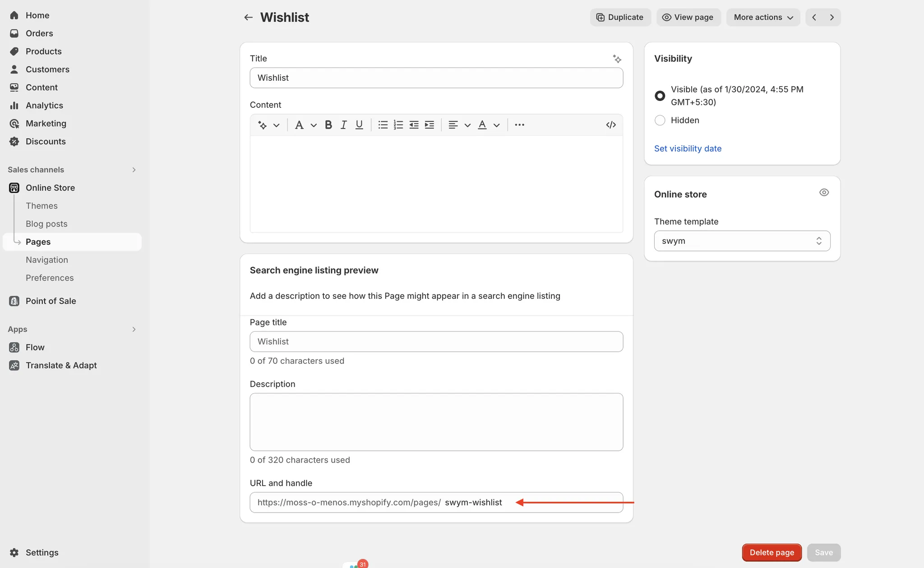Show HTML code view icon
This screenshot has height=568, width=924.
pyautogui.click(x=611, y=125)
